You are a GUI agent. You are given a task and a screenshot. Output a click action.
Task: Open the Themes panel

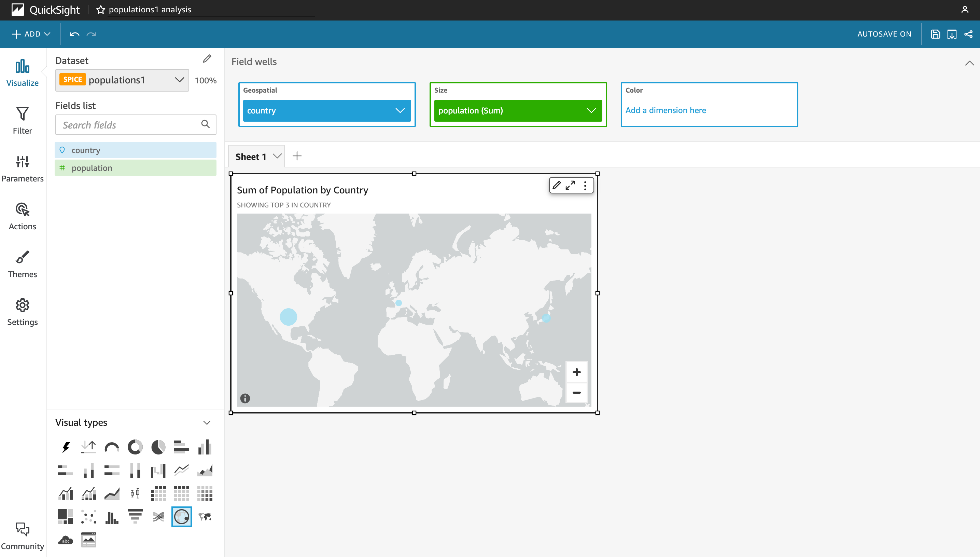point(22,264)
